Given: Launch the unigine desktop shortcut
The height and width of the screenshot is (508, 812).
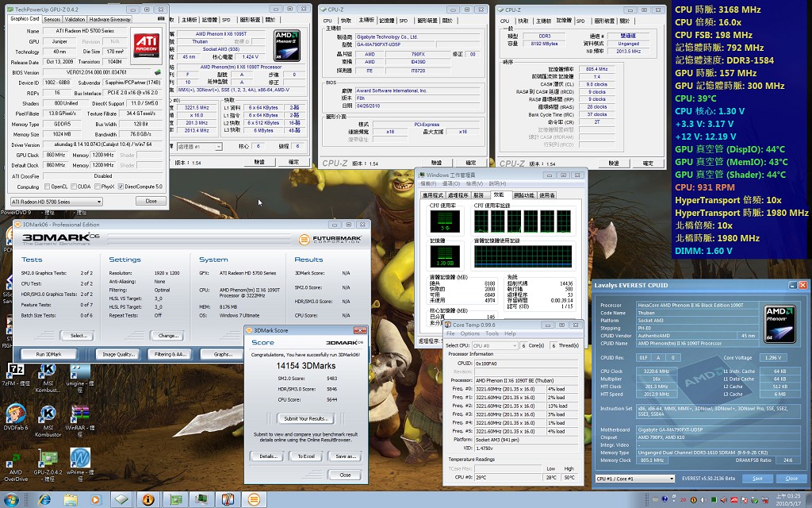Looking at the screenshot, I should pos(80,377).
